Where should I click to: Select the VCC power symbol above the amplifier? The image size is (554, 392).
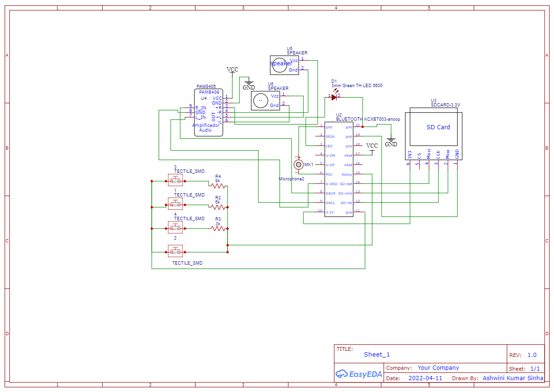coord(233,70)
